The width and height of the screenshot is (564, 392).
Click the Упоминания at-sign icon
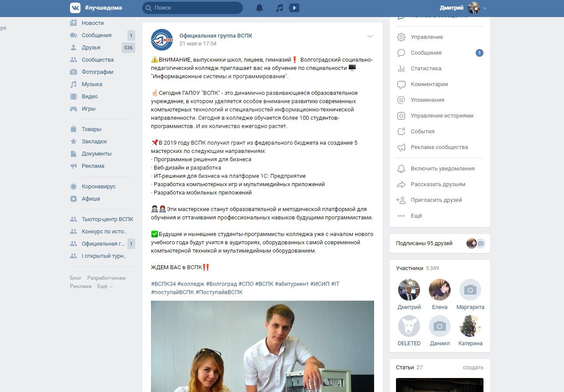point(401,100)
